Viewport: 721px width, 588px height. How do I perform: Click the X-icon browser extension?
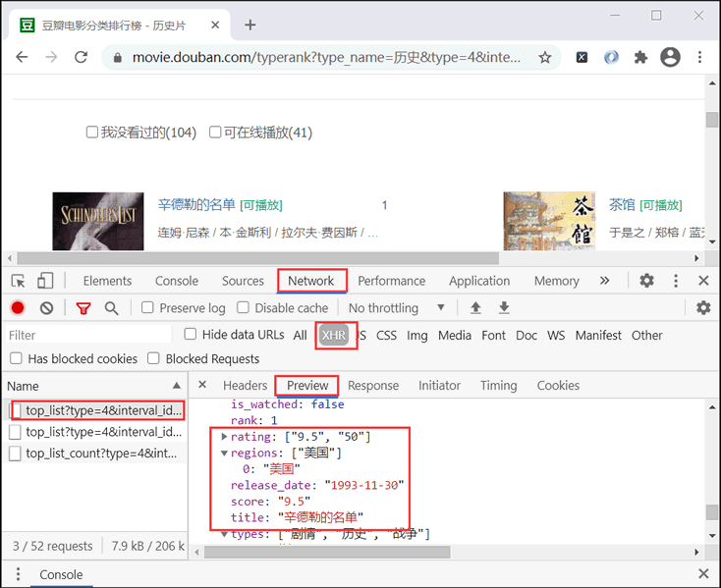point(582,57)
